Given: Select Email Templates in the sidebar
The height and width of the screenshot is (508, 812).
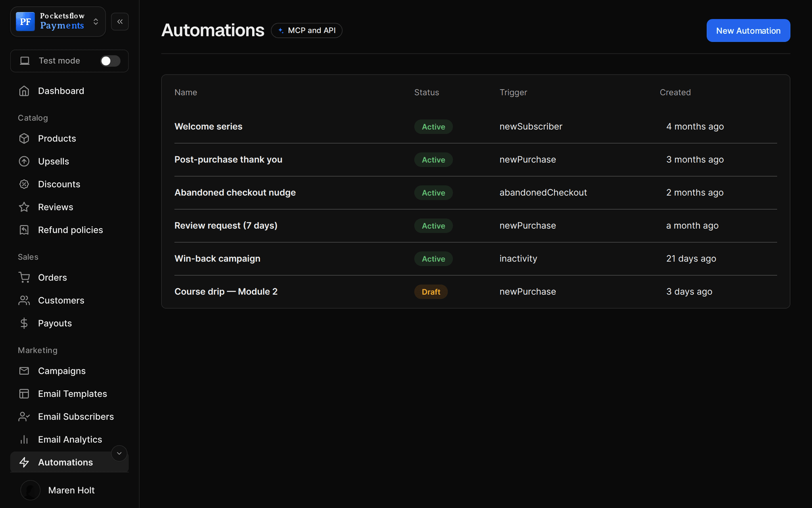Looking at the screenshot, I should [x=69, y=394].
